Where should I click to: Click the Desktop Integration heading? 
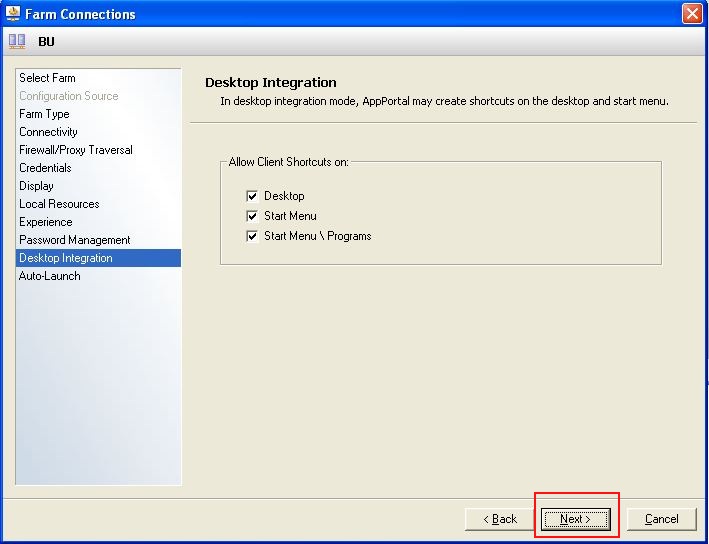(x=270, y=82)
